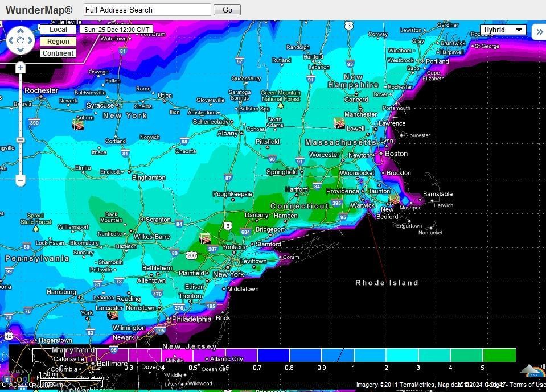Viewport: 546px width, 392px height.
Task: Click the bright green legend swatch after 5
Action: 499,355
